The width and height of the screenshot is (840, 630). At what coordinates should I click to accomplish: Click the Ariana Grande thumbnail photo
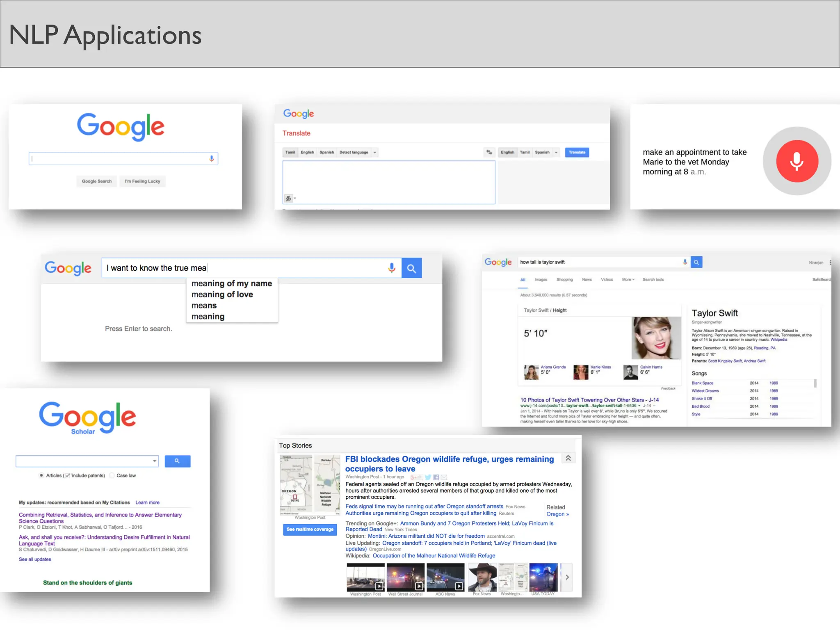(x=532, y=372)
